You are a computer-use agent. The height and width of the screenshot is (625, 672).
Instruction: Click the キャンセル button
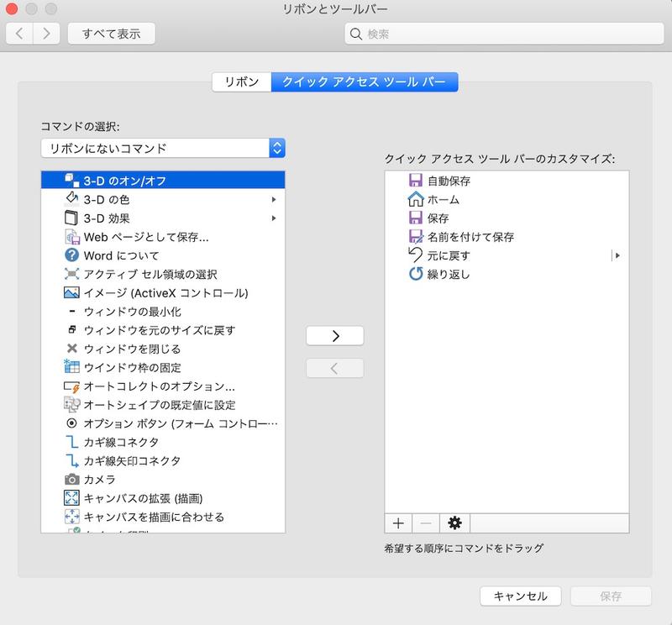pyautogui.click(x=520, y=596)
